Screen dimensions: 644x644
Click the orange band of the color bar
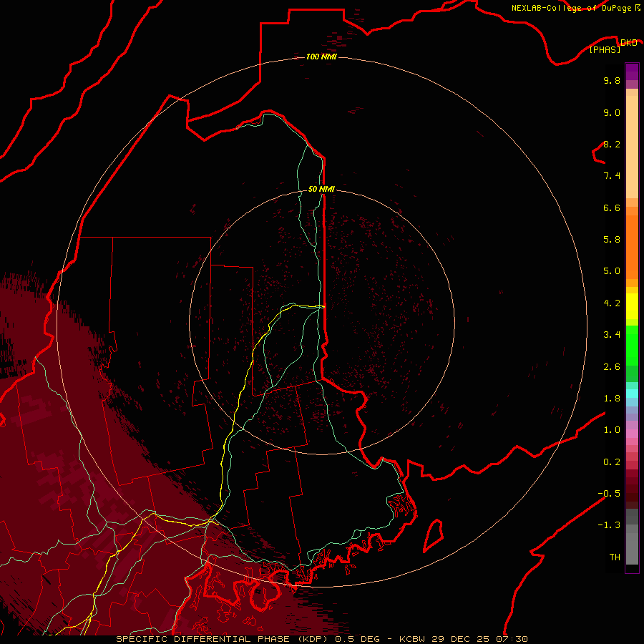coord(632,248)
